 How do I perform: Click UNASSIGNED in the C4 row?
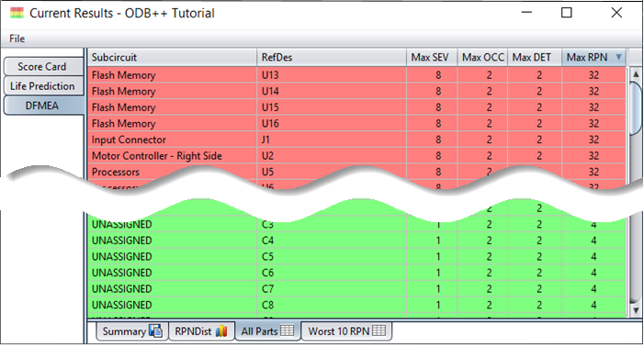coord(122,241)
